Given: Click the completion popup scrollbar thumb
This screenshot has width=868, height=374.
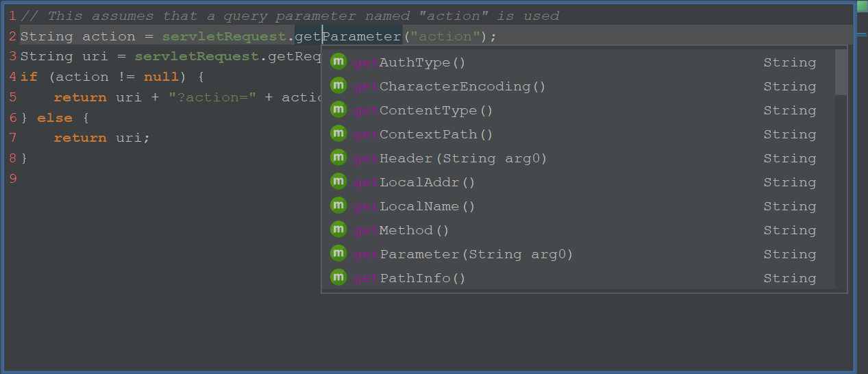Looking at the screenshot, I should [841, 71].
